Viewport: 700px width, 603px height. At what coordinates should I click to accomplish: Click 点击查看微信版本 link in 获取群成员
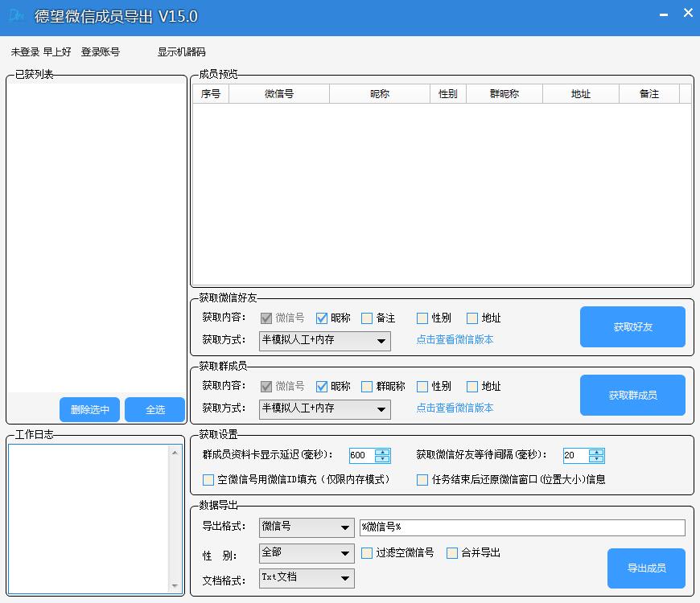tap(455, 408)
